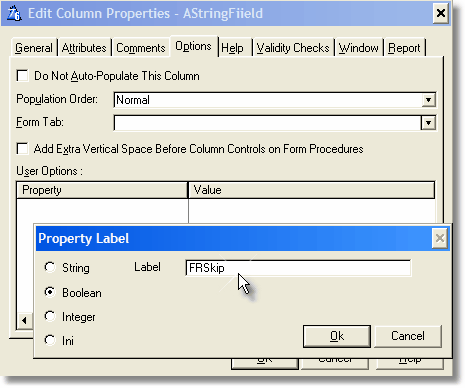Click the Property column header
465x388 pixels.
102,190
